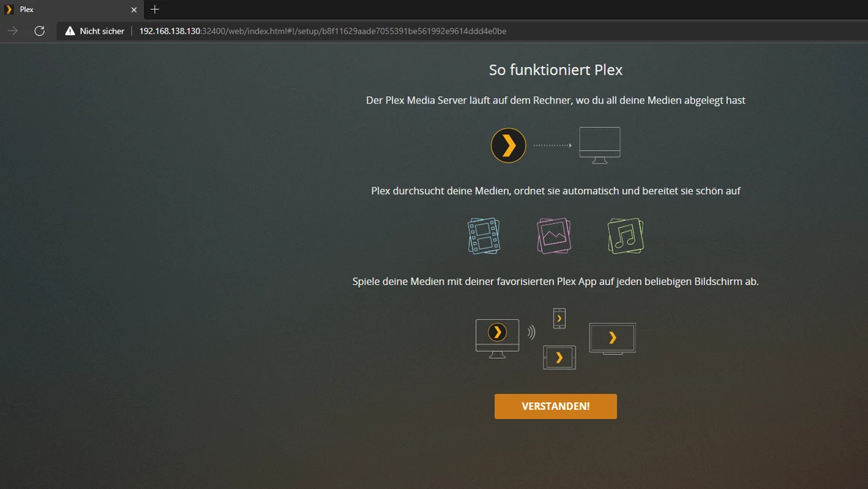Click the Plex logo icon
This screenshot has width=868, height=489.
(508, 145)
